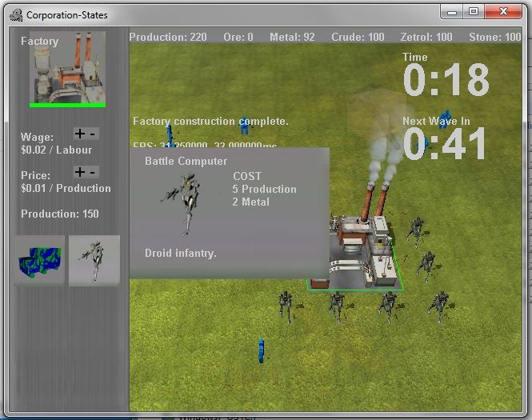Viewport: 532px width, 420px height.
Task: Lower Price using the minus button
Action: coord(93,172)
